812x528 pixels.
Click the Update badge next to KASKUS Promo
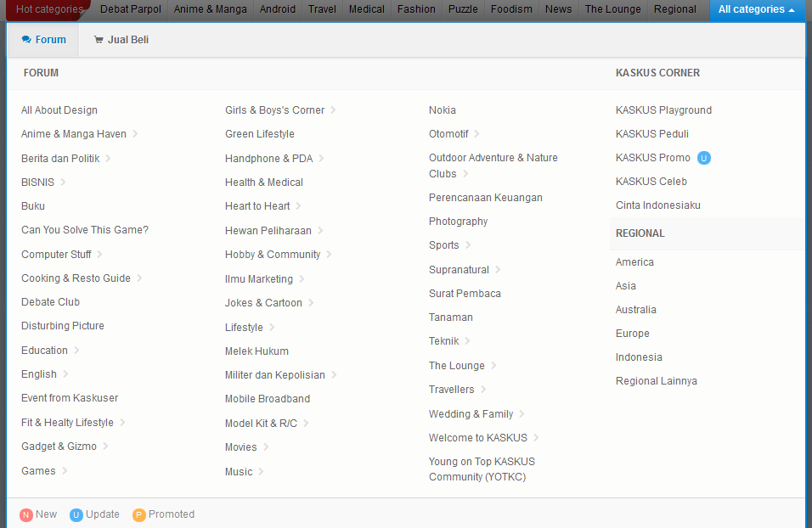pos(704,158)
